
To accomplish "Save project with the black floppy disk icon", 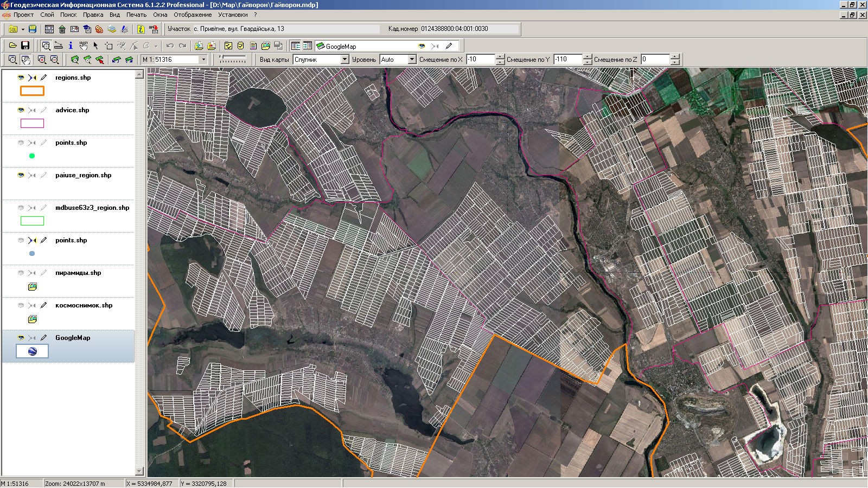I will [25, 46].
